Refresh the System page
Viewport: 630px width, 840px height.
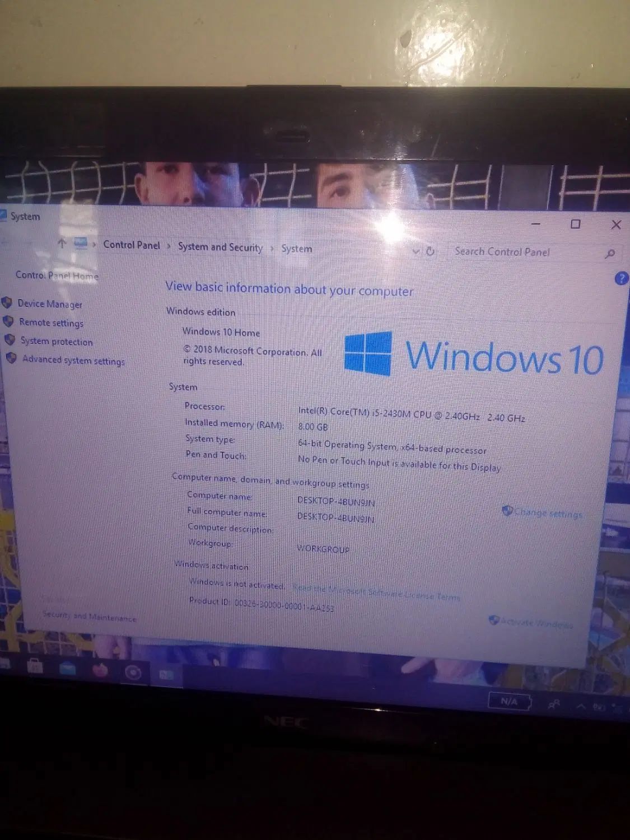click(x=430, y=251)
